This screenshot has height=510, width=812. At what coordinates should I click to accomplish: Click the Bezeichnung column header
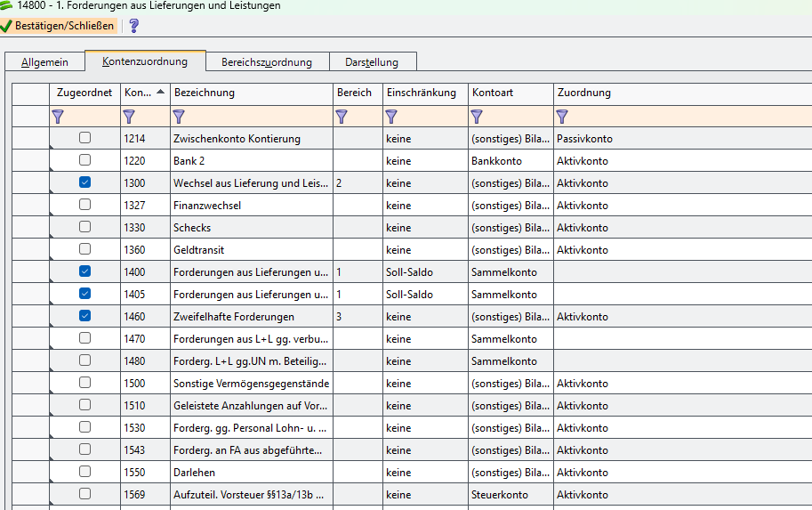point(204,93)
